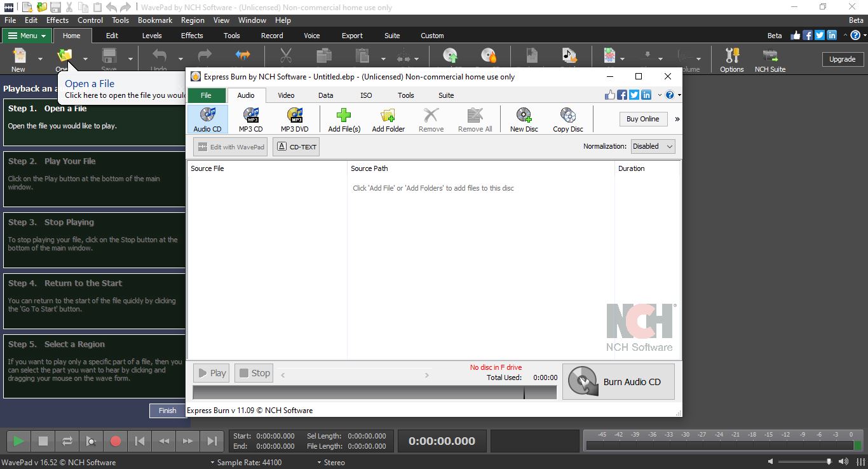Click the Add File(s) green plus icon
Image resolution: width=868 pixels, height=469 pixels.
tap(344, 115)
